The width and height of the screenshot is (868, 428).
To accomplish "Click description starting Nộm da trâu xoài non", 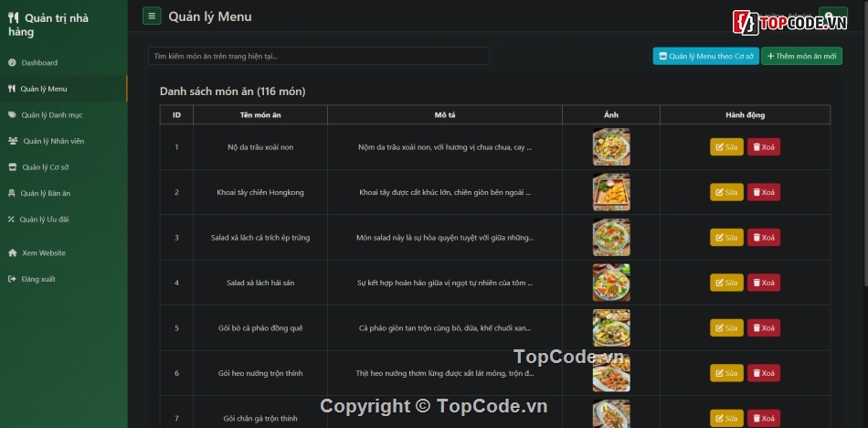I will click(445, 147).
